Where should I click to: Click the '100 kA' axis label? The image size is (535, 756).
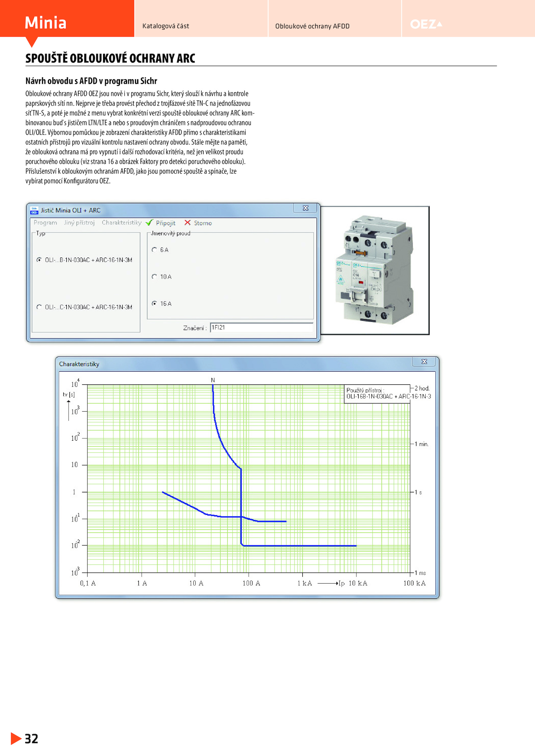415,583
